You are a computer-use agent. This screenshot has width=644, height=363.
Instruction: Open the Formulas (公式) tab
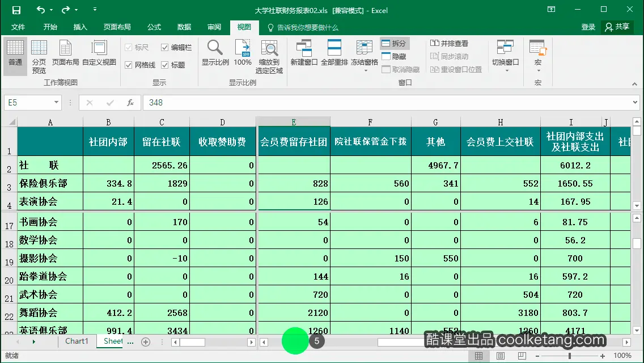tap(154, 27)
